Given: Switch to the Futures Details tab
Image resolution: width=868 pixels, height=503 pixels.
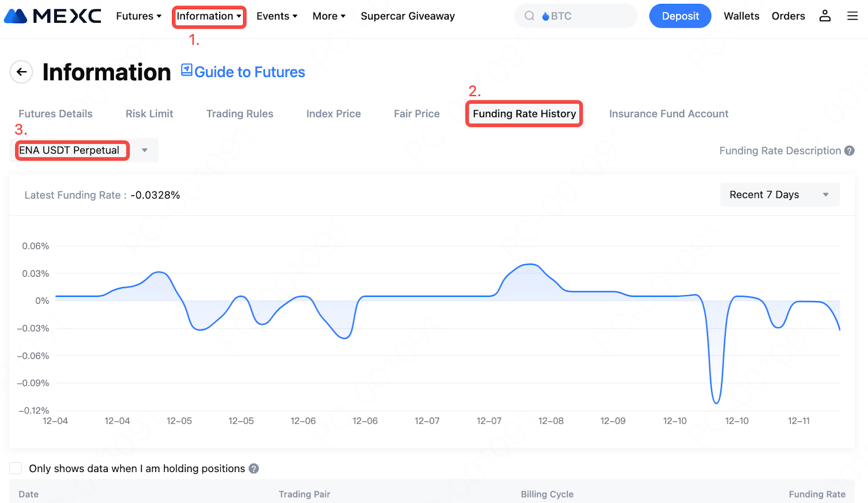Looking at the screenshot, I should tap(55, 114).
